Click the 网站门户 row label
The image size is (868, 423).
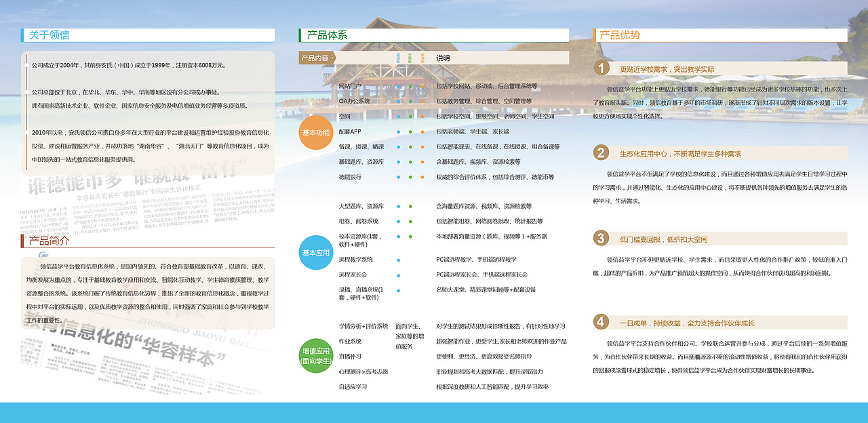tap(351, 87)
